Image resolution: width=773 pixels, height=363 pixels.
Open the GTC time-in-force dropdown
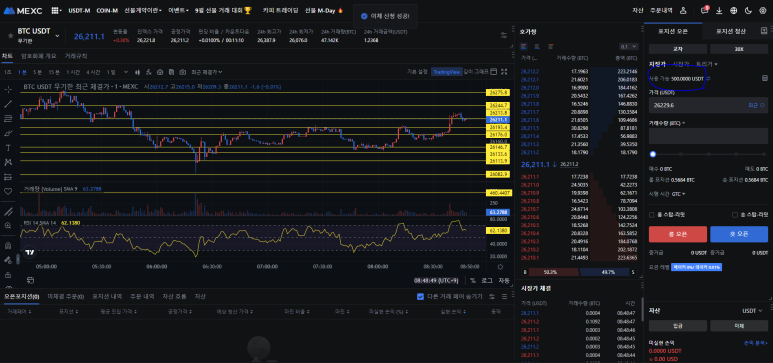click(x=679, y=194)
